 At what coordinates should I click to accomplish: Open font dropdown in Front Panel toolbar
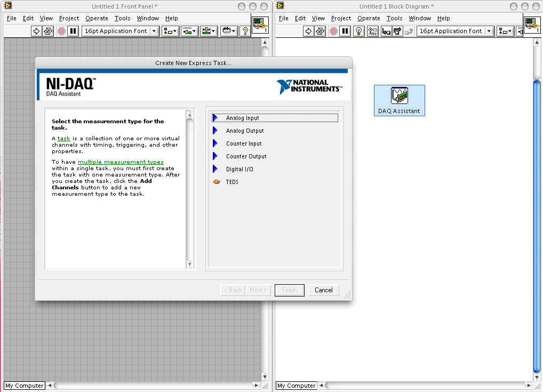[154, 31]
